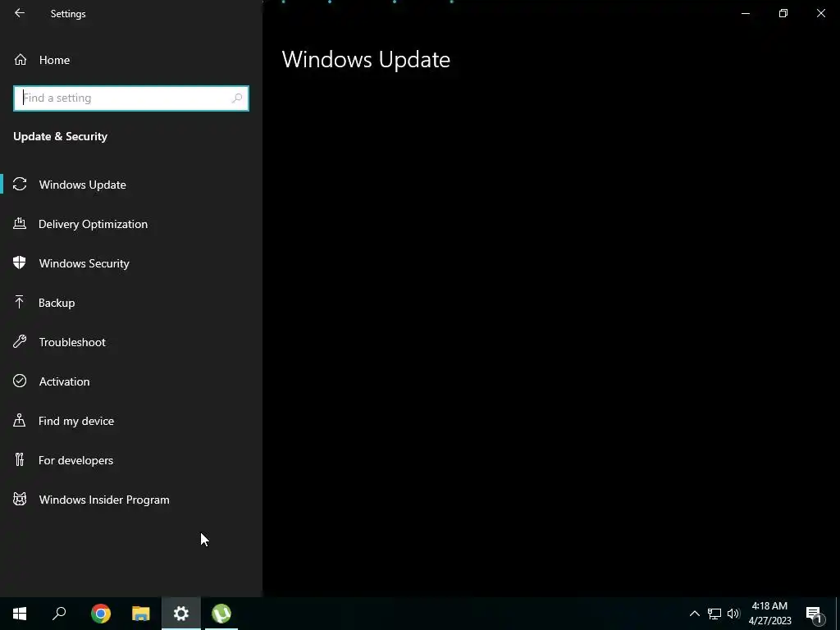Click the Windows Insider cat icon
Viewport: 840px width, 630px height.
20,500
